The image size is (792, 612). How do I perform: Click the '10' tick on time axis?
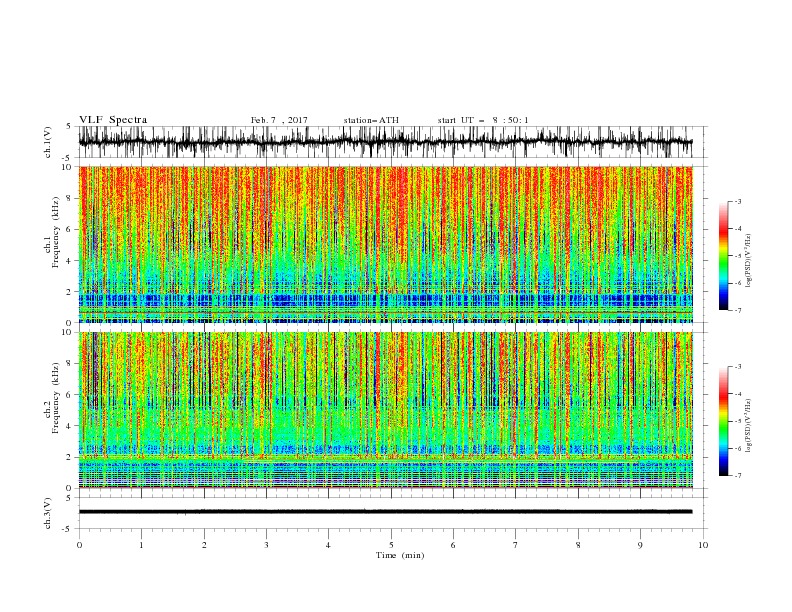(703, 545)
